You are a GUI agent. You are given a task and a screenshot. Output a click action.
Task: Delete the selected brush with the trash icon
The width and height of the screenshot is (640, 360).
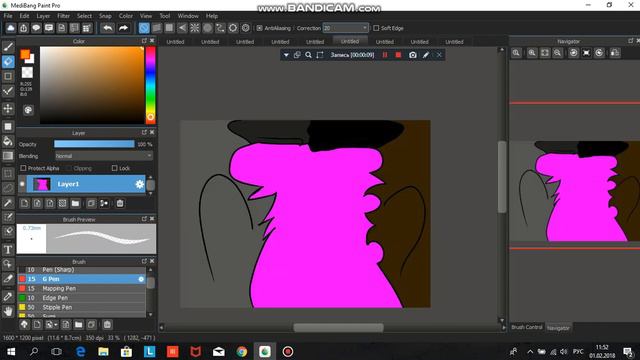[107, 325]
